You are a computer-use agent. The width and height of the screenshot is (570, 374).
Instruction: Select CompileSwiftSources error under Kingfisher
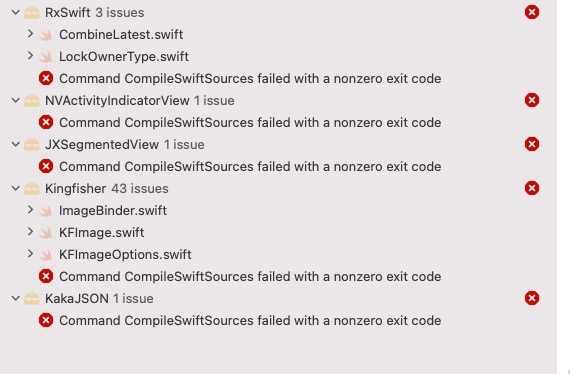pyautogui.click(x=250, y=277)
